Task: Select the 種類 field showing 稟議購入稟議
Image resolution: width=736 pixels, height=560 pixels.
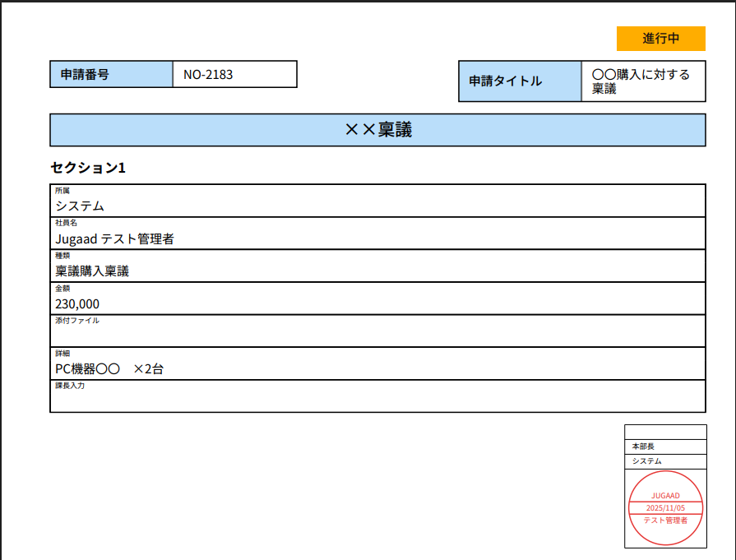Action: (x=377, y=266)
